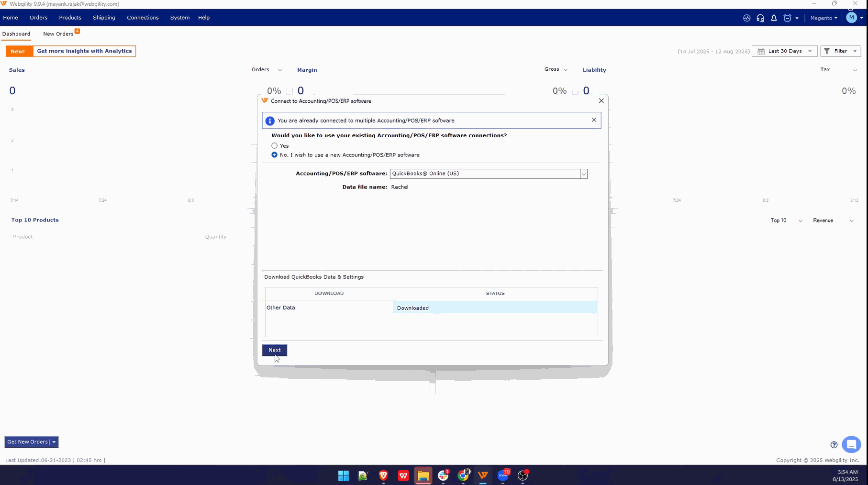Open the Filter dropdown
The image size is (868, 485).
pos(840,51)
